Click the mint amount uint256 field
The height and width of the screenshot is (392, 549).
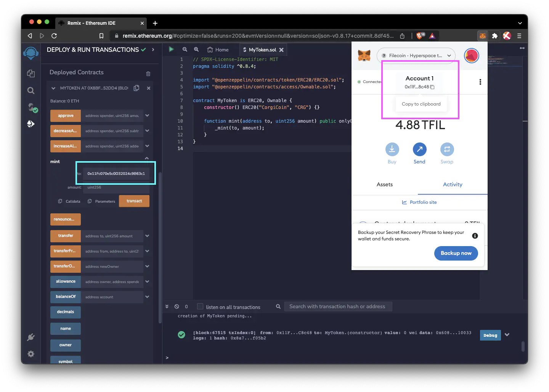(x=116, y=187)
